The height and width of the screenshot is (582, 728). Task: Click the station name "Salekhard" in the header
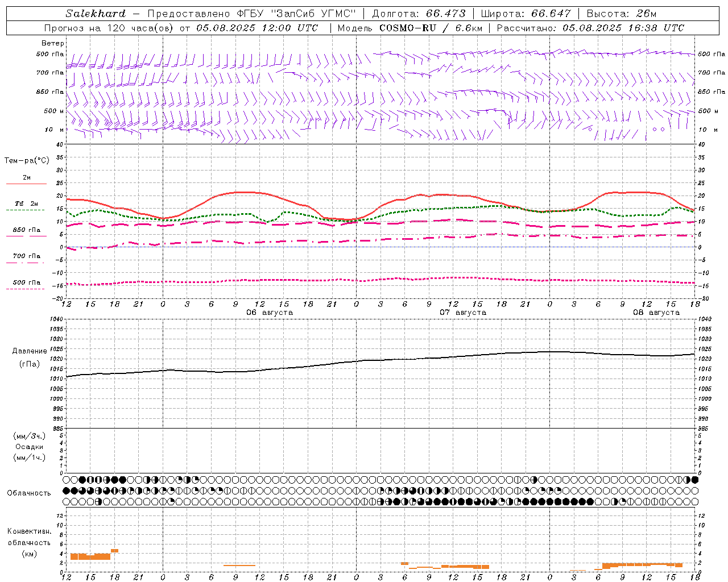(96, 13)
